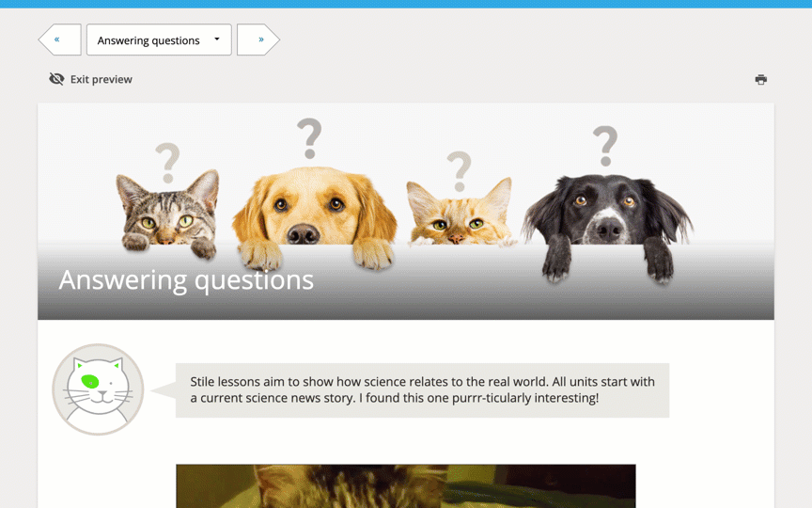This screenshot has width=812, height=508.
Task: Click question mark above the orange cat
Action: pos(459,171)
